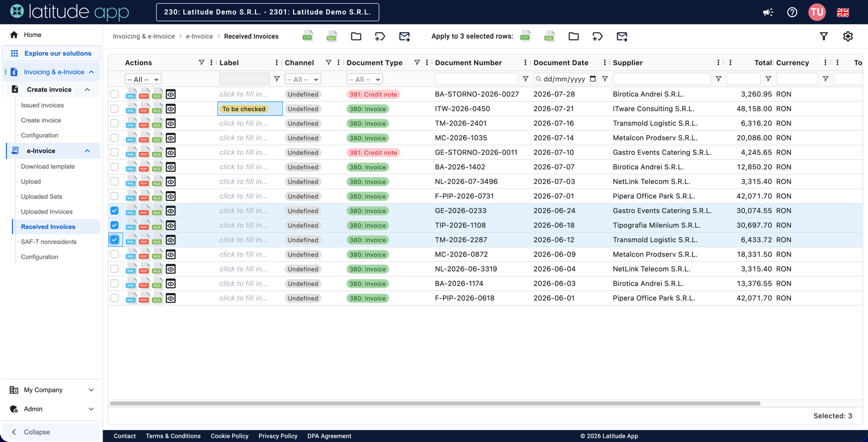Collapse the e-Invoice group
Screen dimensions: 868x442
(87, 151)
